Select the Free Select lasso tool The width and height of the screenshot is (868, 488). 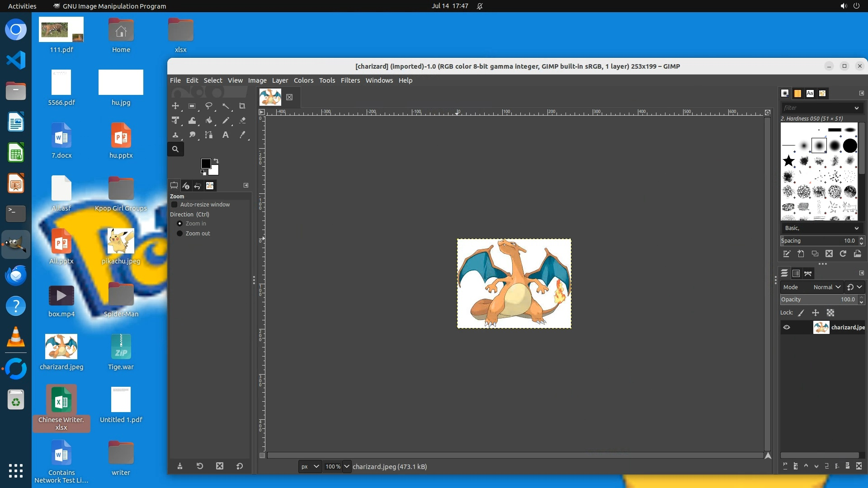pos(209,106)
